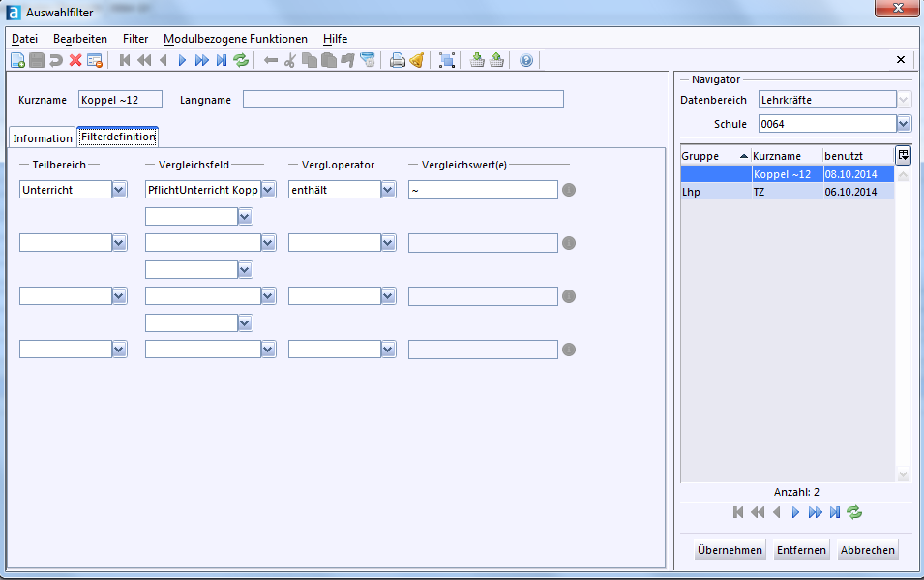Expand the PflichtUnterricht Kopp Vergleichsfeld dropdown
Image resolution: width=924 pixels, height=580 pixels.
coord(269,190)
